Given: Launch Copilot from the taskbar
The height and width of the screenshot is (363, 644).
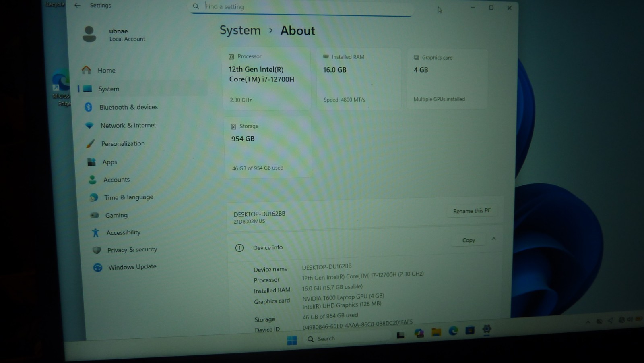Looking at the screenshot, I should pyautogui.click(x=419, y=333).
